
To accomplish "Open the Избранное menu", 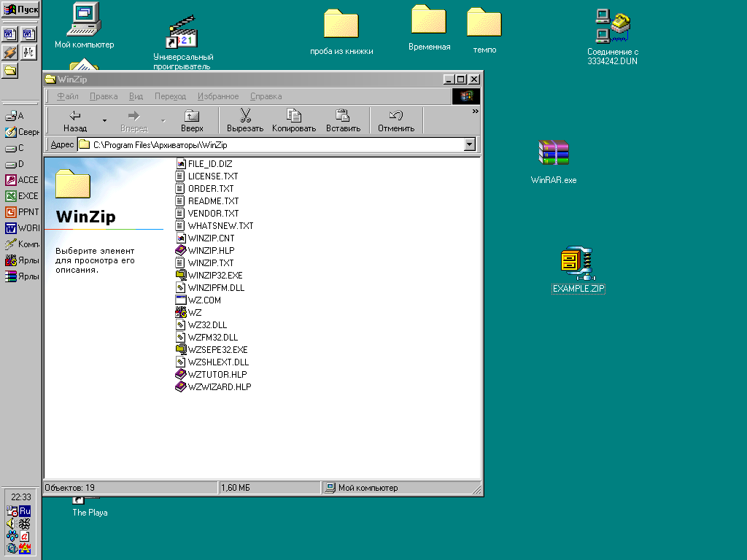I will [218, 96].
